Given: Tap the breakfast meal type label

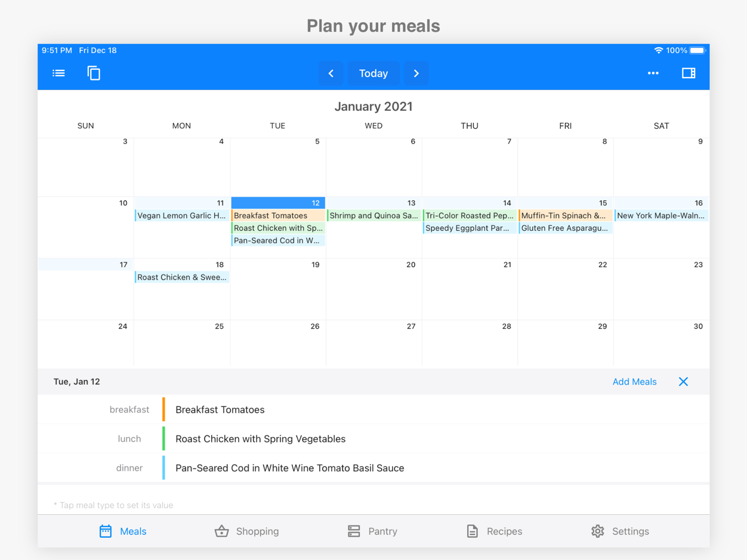Looking at the screenshot, I should pos(129,410).
